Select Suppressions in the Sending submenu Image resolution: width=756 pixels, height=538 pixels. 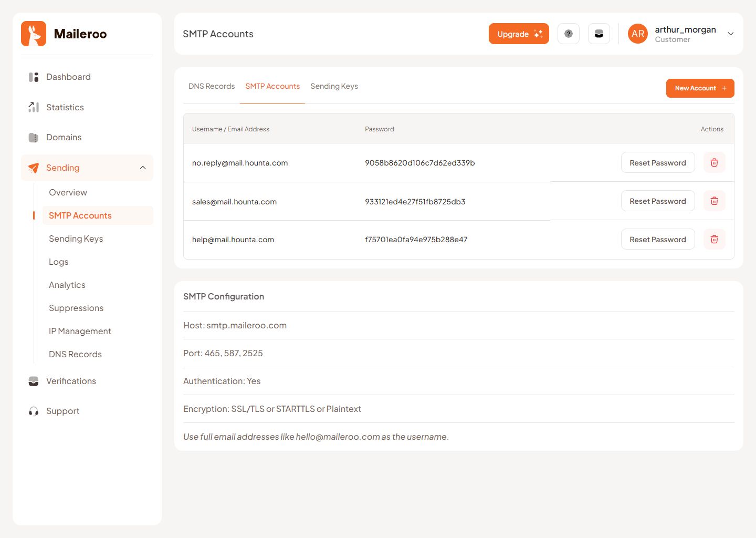click(x=76, y=308)
